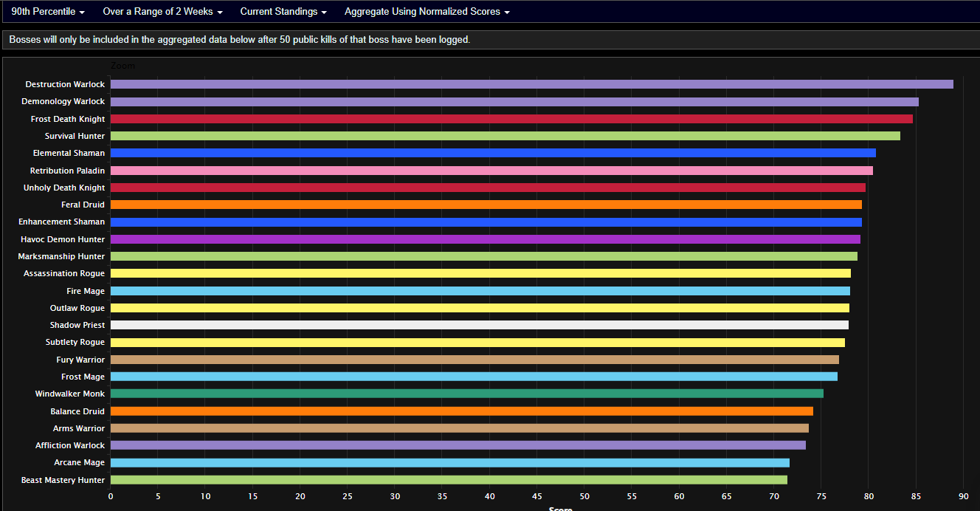Click the Balance Druid bar
The image size is (980, 511).
(x=462, y=411)
